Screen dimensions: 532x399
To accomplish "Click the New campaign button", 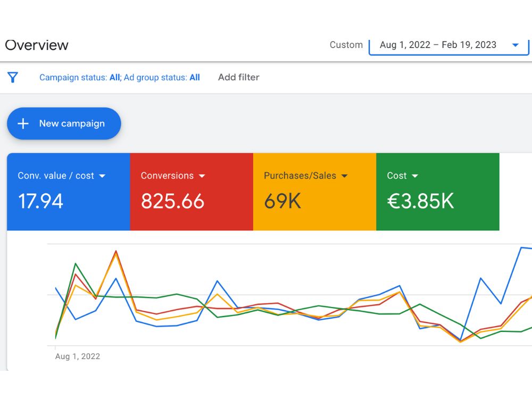I will pyautogui.click(x=64, y=123).
